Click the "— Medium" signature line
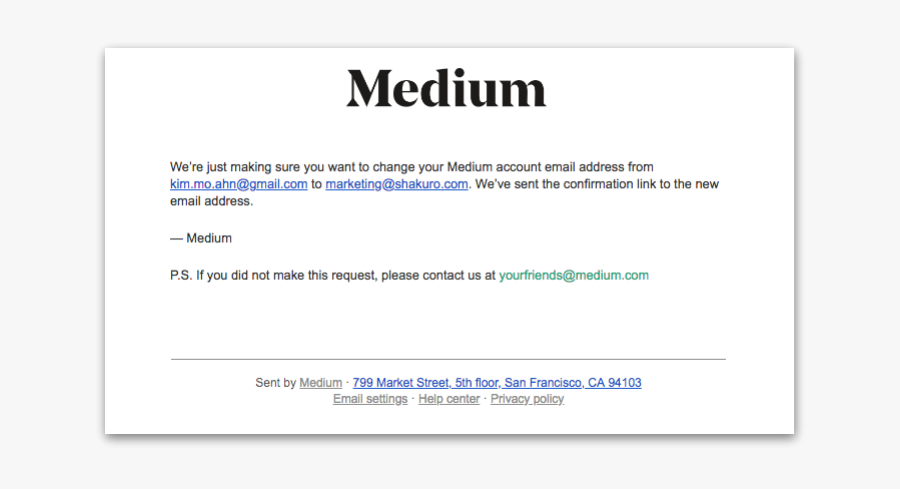Viewport: 900px width, 489px height. pos(201,238)
